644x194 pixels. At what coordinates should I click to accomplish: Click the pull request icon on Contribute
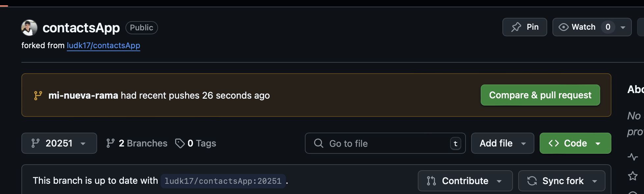(431, 181)
